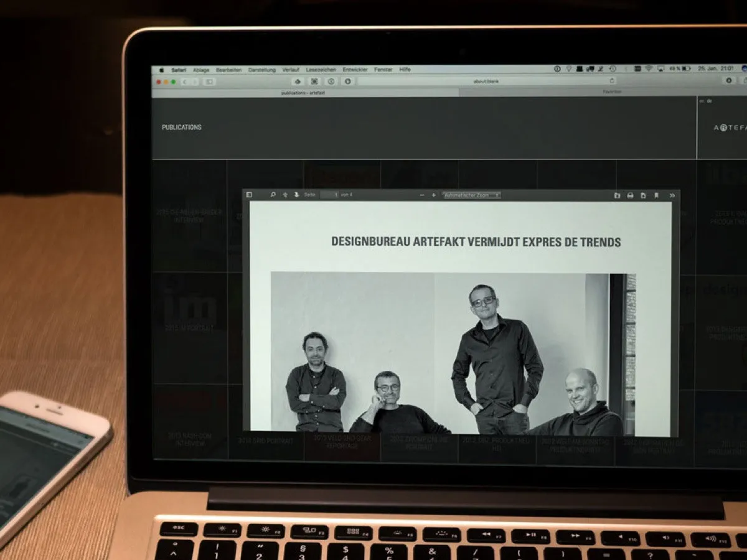The image size is (747, 560).
Task: Zoom out with the minus button
Action: pyautogui.click(x=422, y=195)
